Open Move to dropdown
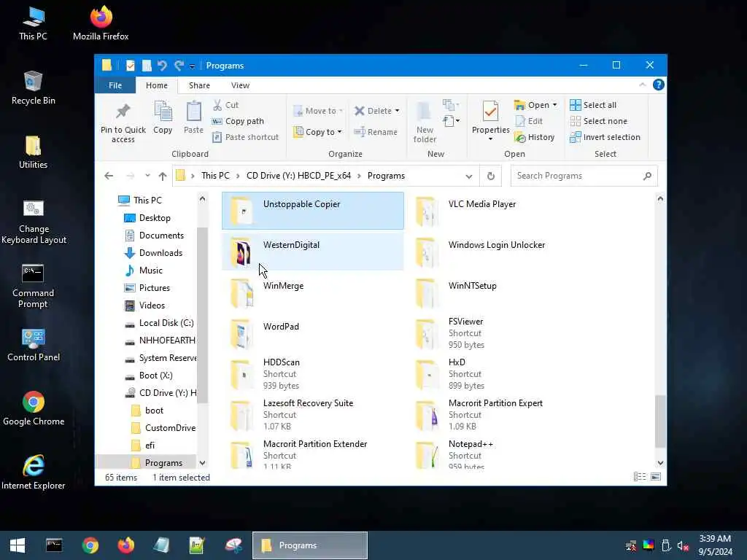The width and height of the screenshot is (747, 560). pos(318,111)
